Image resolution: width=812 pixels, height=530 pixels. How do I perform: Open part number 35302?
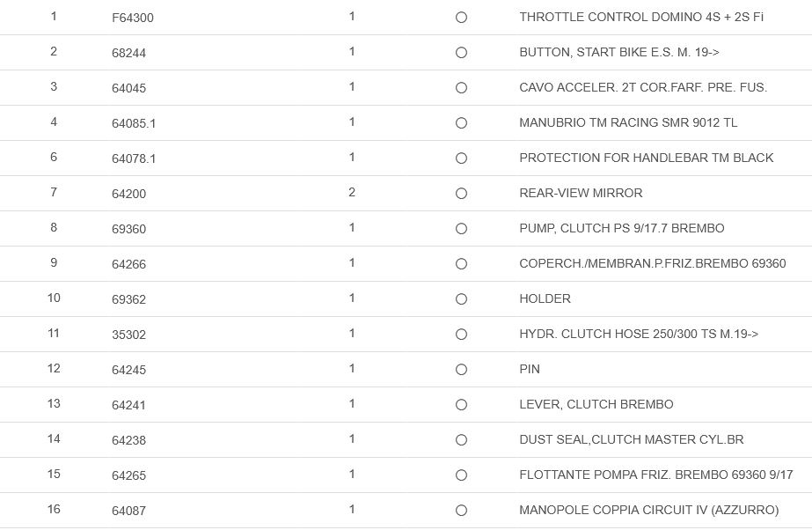[x=128, y=335]
